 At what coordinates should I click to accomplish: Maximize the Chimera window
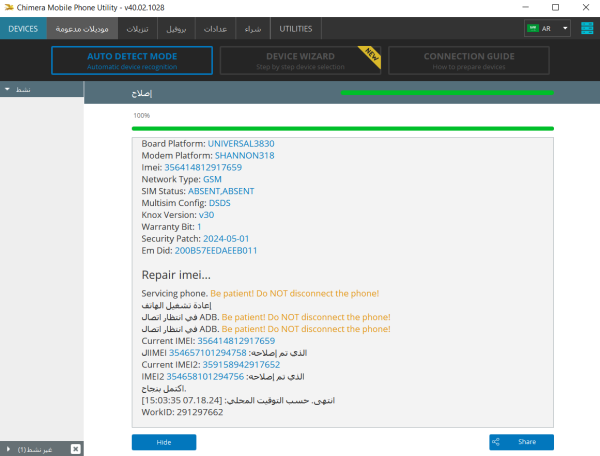pyautogui.click(x=556, y=7)
